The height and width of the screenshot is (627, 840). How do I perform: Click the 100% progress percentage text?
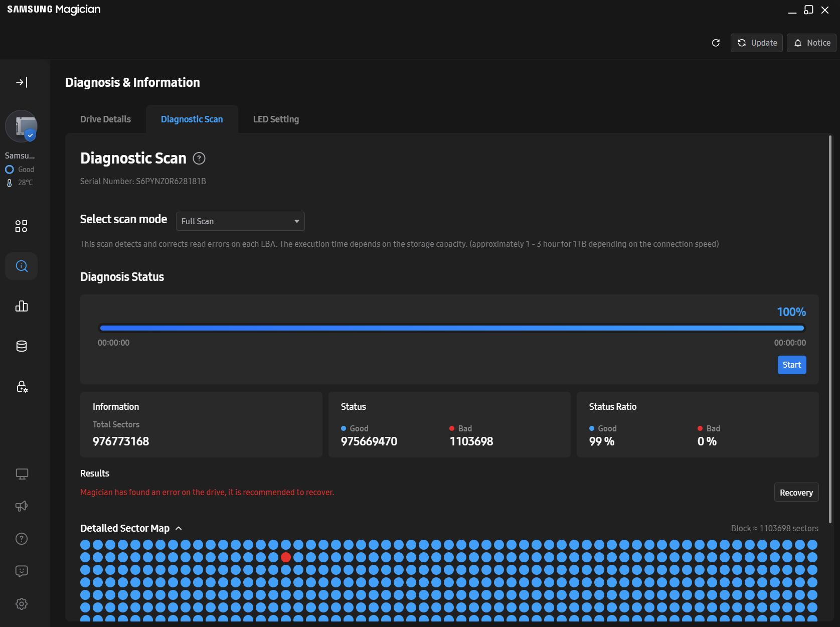click(791, 312)
